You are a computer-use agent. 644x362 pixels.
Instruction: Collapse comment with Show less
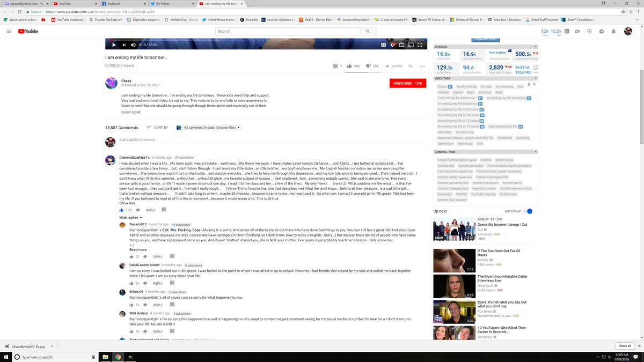127,203
